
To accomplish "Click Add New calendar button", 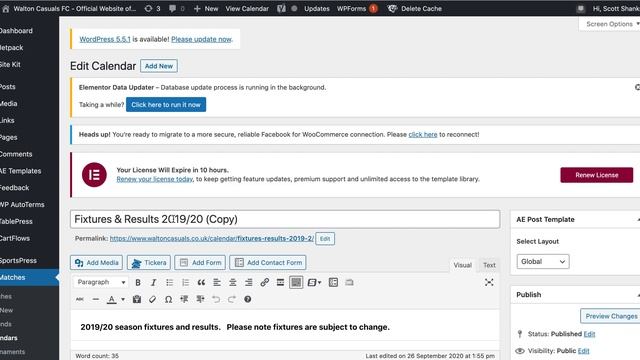I will click(159, 66).
